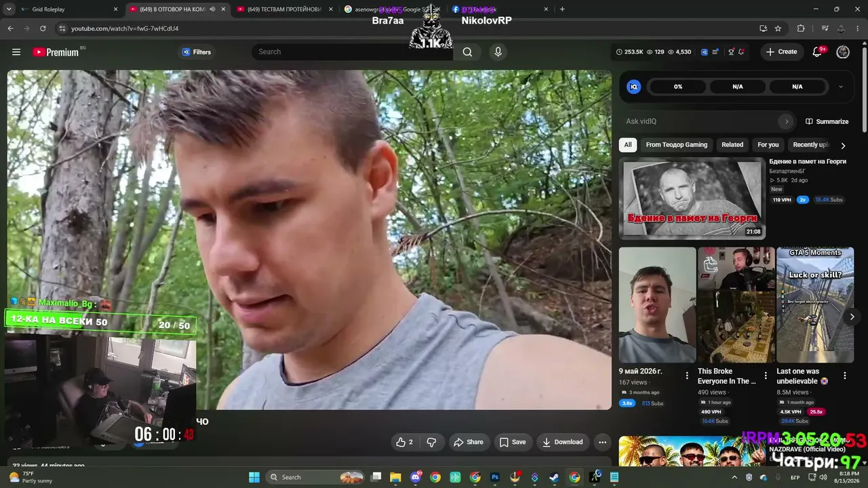Bookmark this page with the star icon
This screenshot has width=868, height=488.
[x=778, y=28]
